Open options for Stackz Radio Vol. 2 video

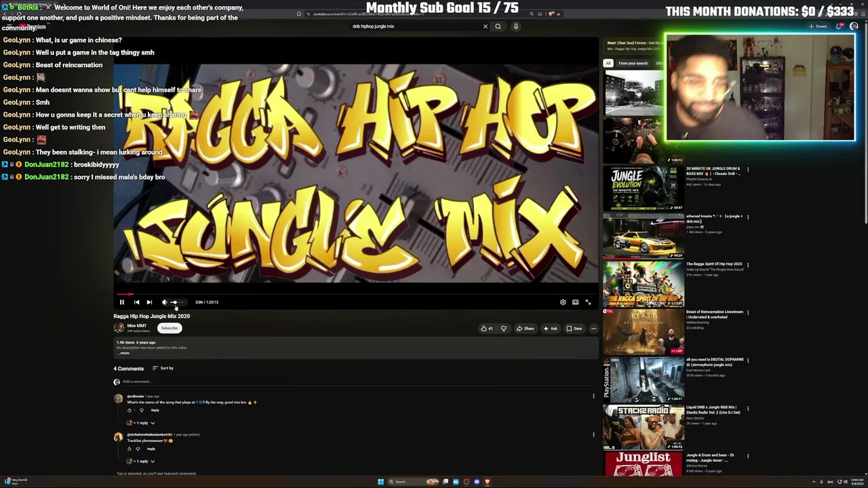coord(748,408)
